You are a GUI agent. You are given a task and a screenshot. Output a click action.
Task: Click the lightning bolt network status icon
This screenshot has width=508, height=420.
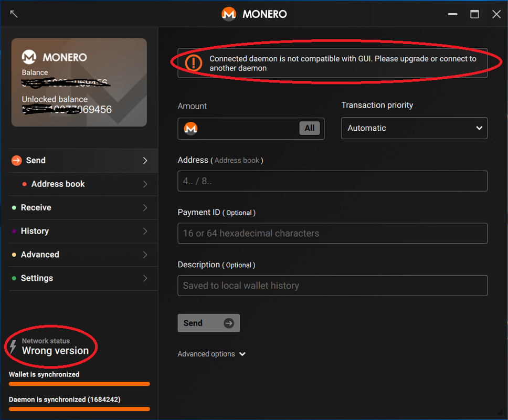point(13,346)
